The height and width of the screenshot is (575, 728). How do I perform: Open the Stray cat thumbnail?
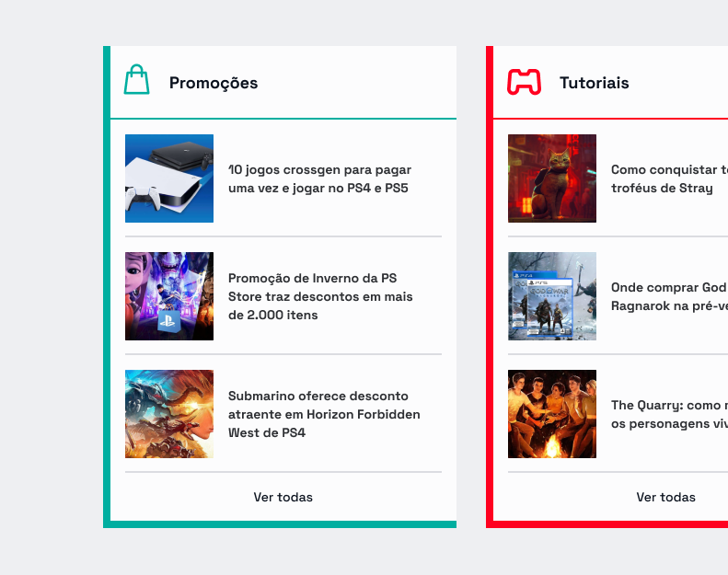[x=552, y=178]
